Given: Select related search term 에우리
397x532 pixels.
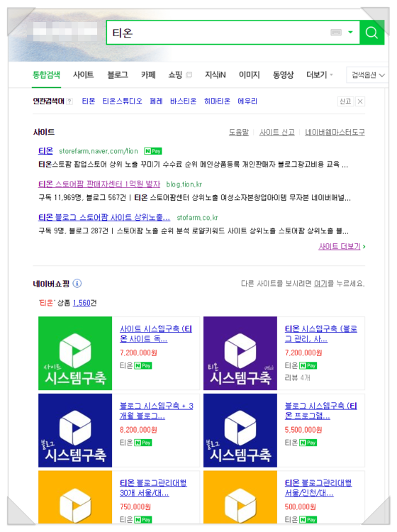Looking at the screenshot, I should point(247,101).
